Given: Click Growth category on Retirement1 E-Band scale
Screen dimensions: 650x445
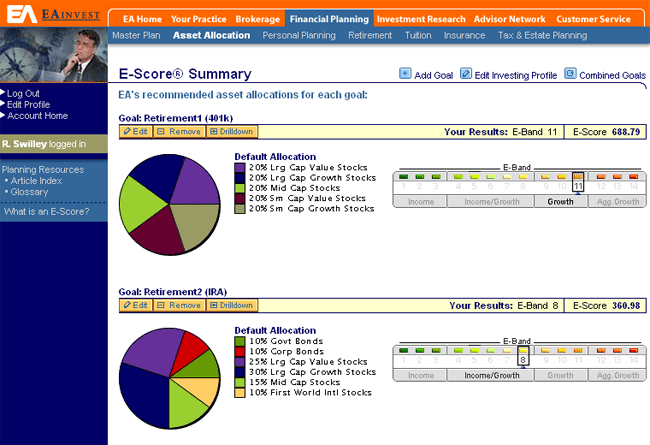Looking at the screenshot, I should point(560,202).
